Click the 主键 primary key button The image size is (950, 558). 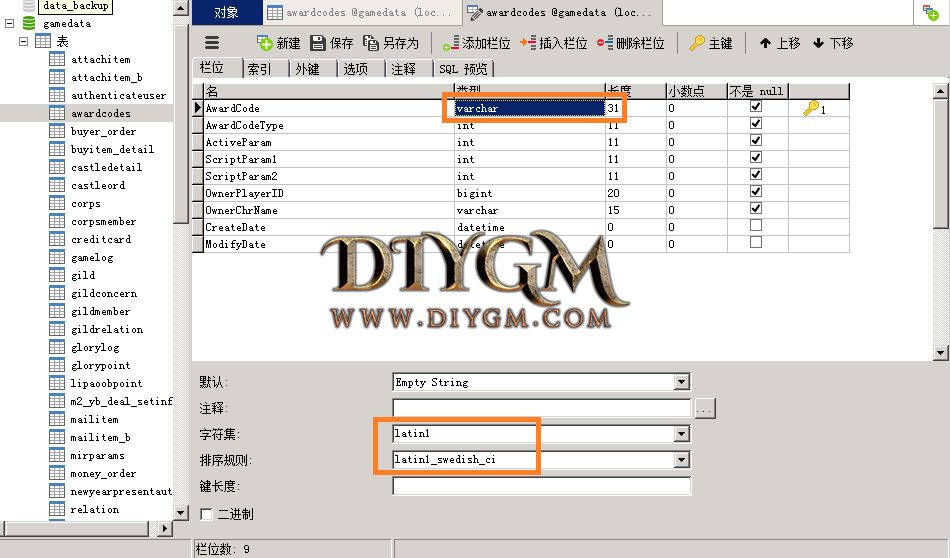coord(711,43)
